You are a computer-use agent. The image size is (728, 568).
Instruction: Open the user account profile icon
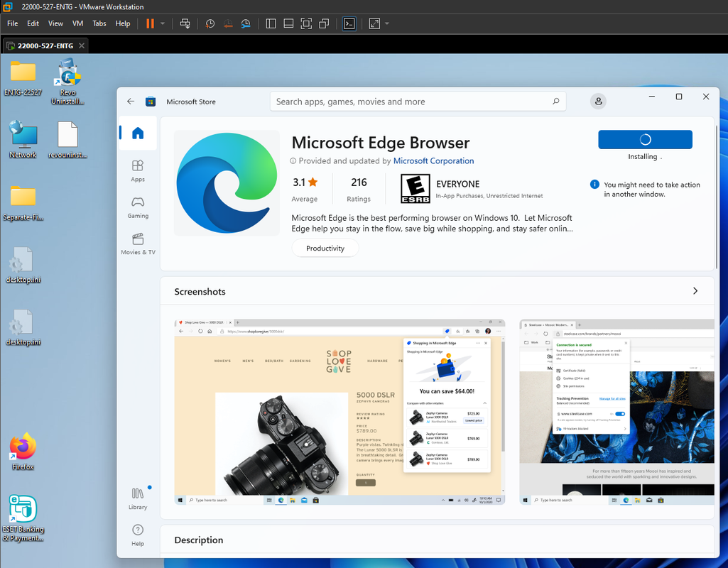pos(599,101)
